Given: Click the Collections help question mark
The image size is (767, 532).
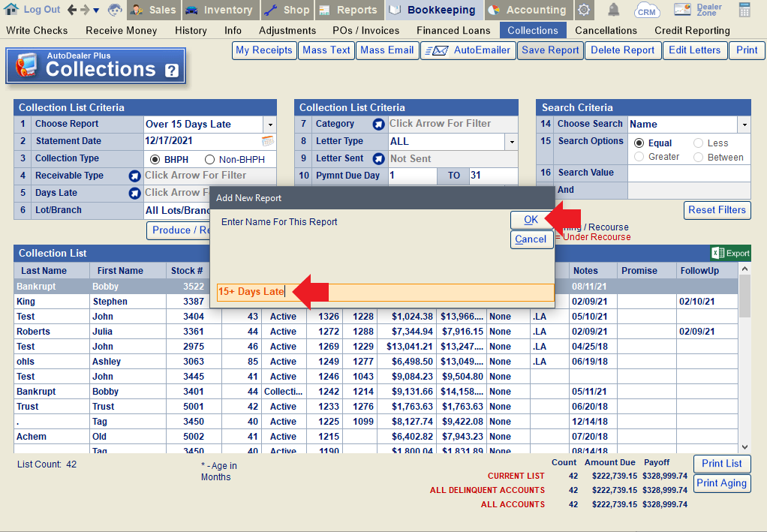Looking at the screenshot, I should (171, 71).
